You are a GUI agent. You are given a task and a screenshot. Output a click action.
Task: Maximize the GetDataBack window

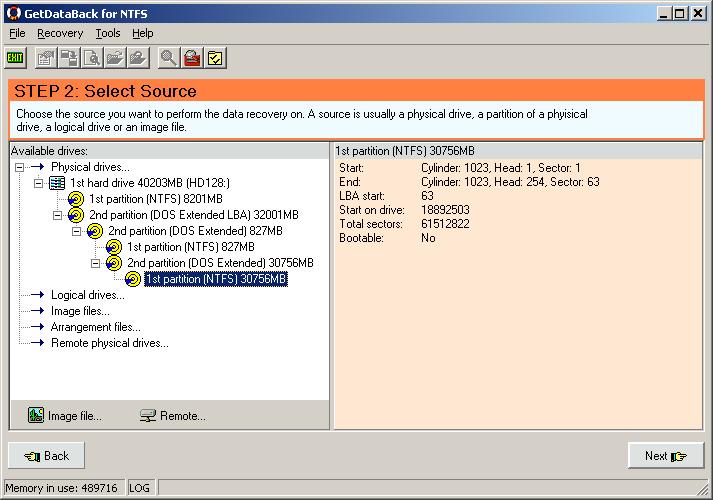pyautogui.click(x=680, y=13)
